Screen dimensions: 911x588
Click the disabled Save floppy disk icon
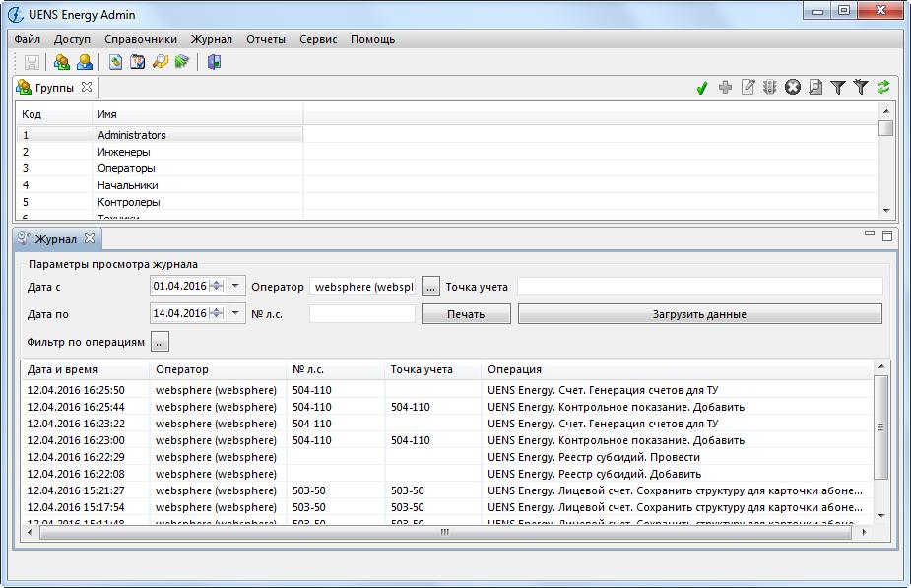(32, 62)
